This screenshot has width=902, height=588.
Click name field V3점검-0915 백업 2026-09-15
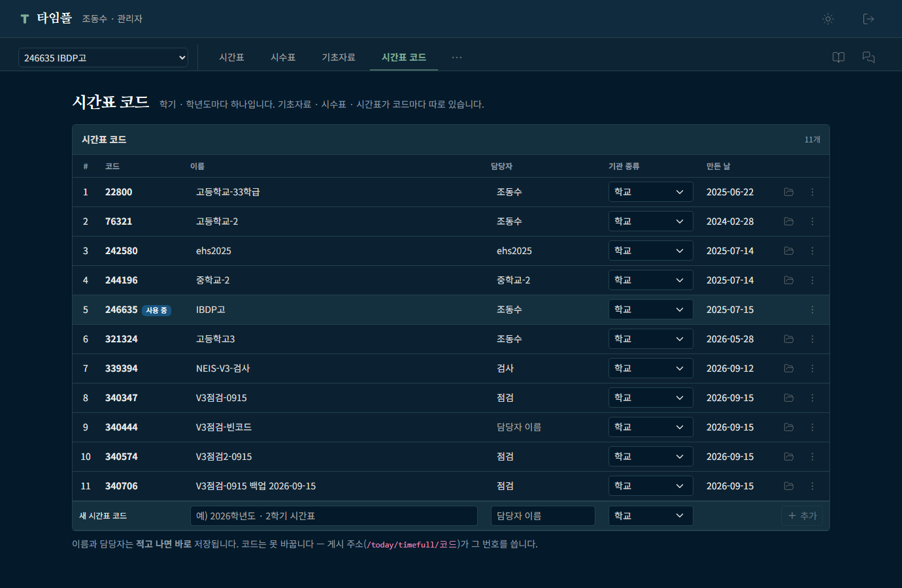coord(334,486)
